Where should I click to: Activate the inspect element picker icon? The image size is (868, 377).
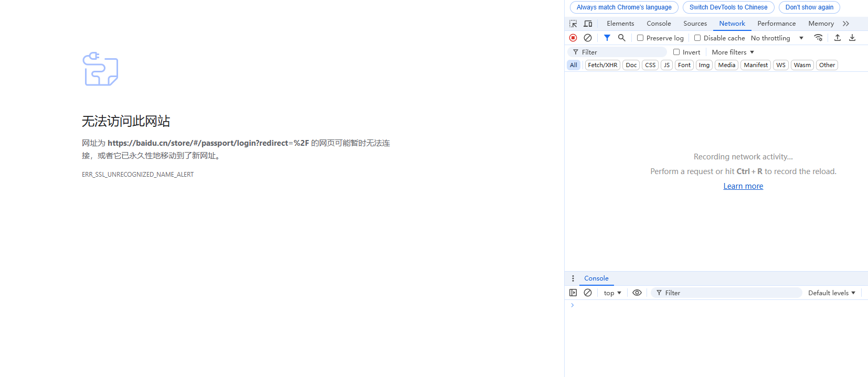tap(573, 24)
